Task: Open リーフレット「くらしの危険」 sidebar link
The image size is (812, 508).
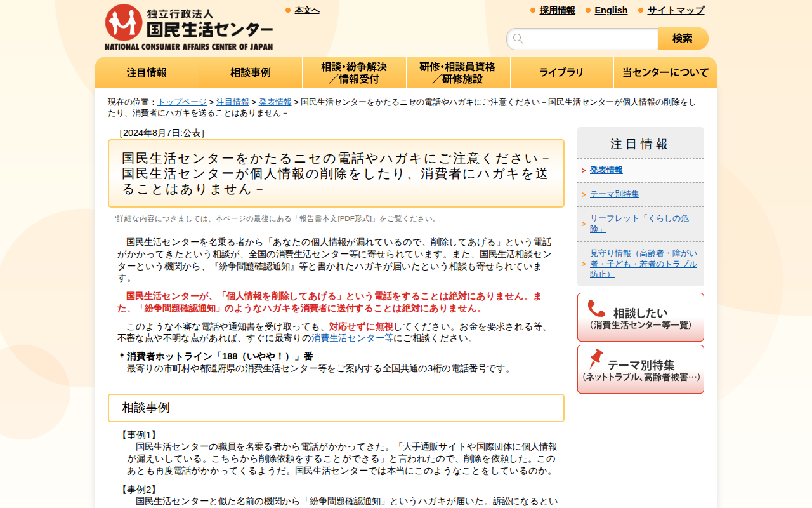Action: (x=639, y=224)
